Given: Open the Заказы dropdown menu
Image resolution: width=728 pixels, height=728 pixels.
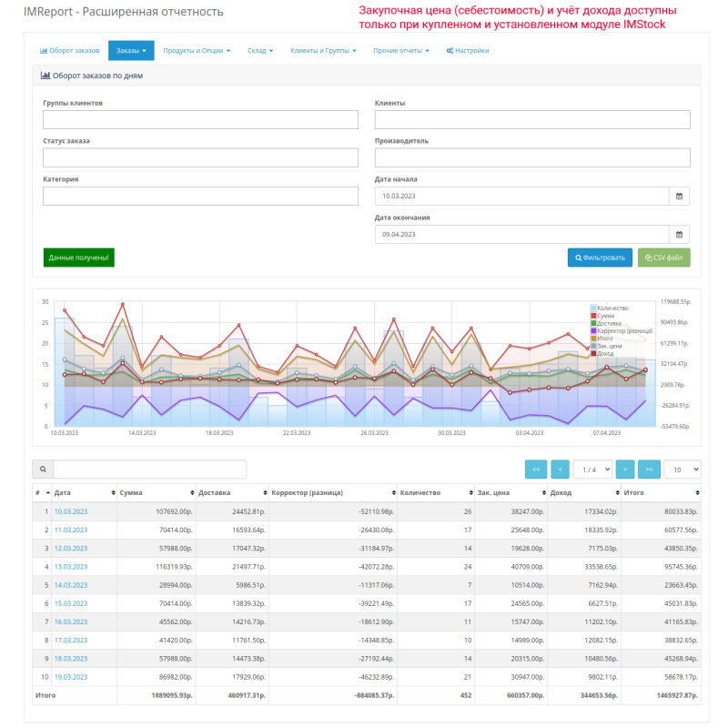Looking at the screenshot, I should 130,50.
